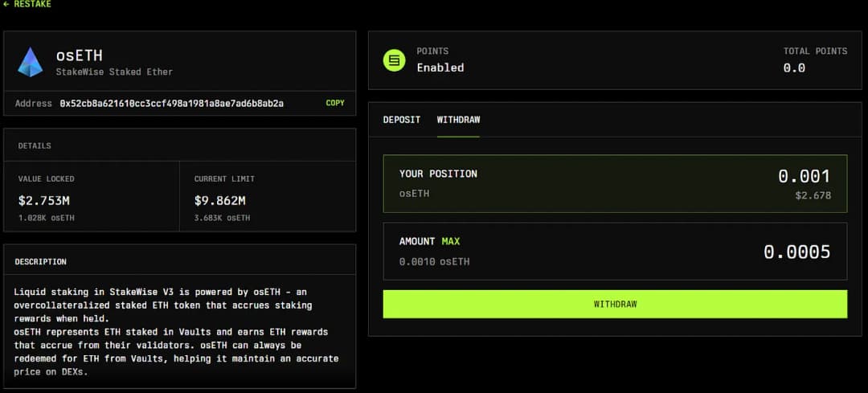Image resolution: width=868 pixels, height=393 pixels.
Task: Click the Description section header
Action: coord(41,262)
